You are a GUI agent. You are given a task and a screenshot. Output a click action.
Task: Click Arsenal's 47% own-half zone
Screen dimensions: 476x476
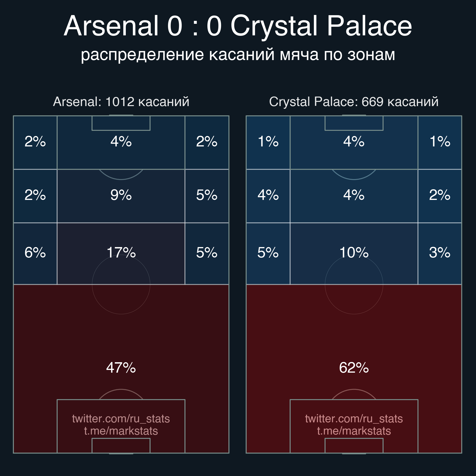tap(121, 368)
